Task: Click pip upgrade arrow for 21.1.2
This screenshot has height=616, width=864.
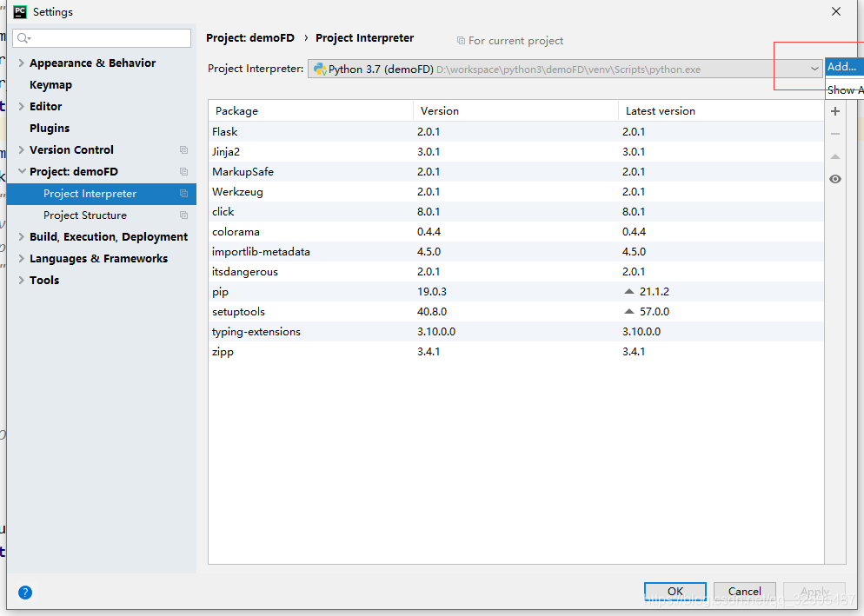Action: tap(628, 291)
